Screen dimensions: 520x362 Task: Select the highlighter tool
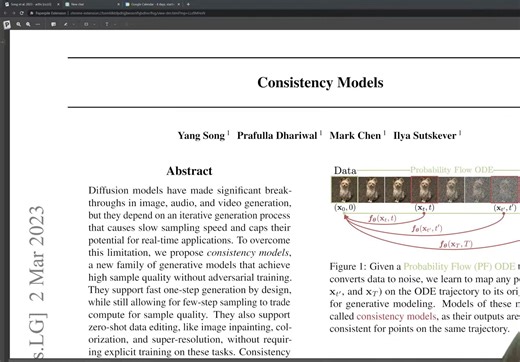[x=66, y=24]
